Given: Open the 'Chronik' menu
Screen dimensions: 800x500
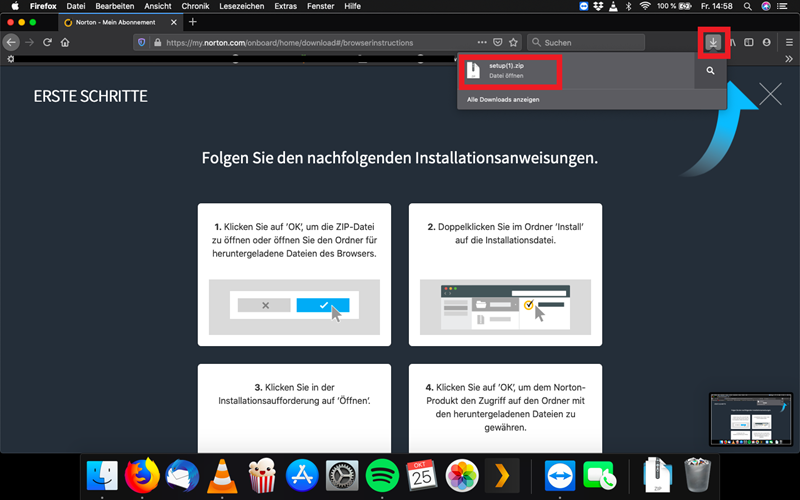Looking at the screenshot, I should click(195, 6).
